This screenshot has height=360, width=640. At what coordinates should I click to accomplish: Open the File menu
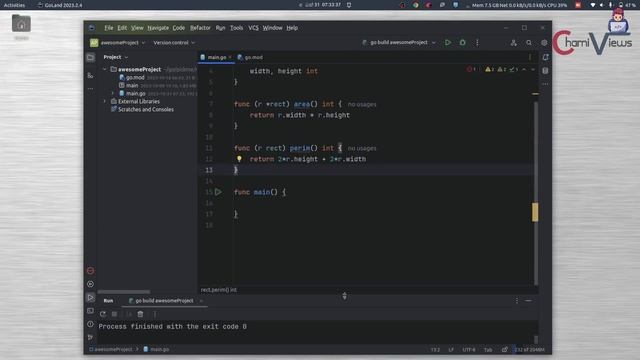coord(109,28)
